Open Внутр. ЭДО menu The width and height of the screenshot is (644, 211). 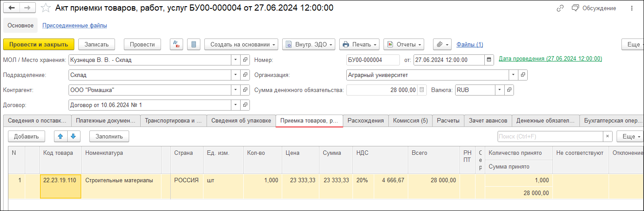(x=309, y=44)
